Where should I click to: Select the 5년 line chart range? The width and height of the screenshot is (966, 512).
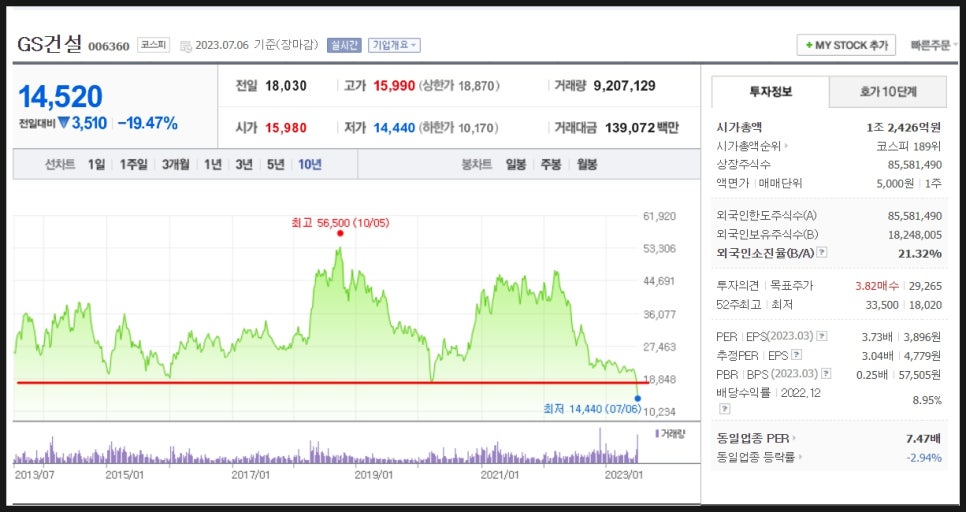point(275,165)
